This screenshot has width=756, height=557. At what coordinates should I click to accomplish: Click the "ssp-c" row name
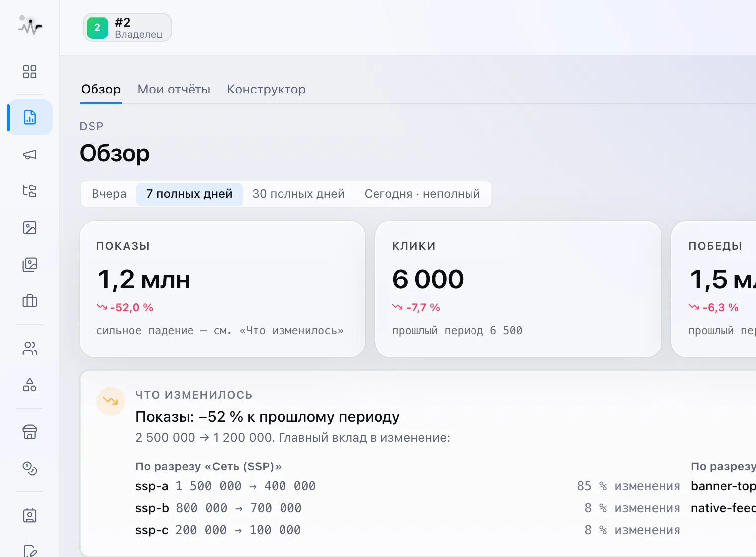click(x=152, y=530)
